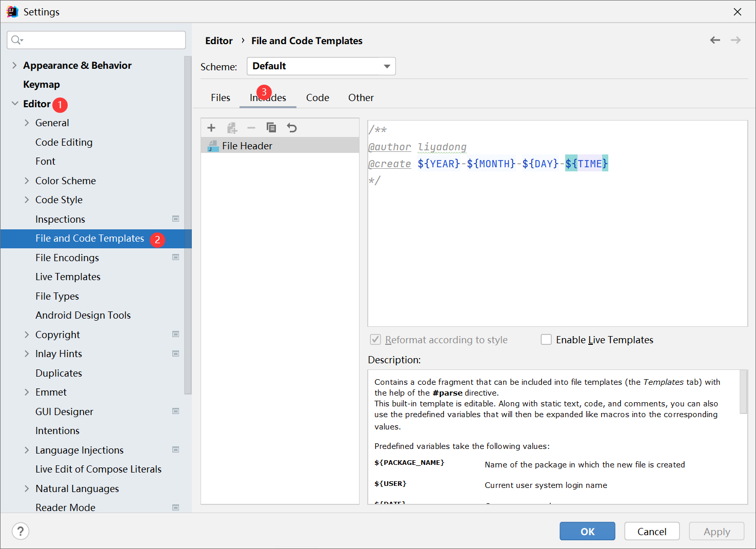The height and width of the screenshot is (549, 756).
Task: Open Code Editing settings
Action: coord(64,142)
